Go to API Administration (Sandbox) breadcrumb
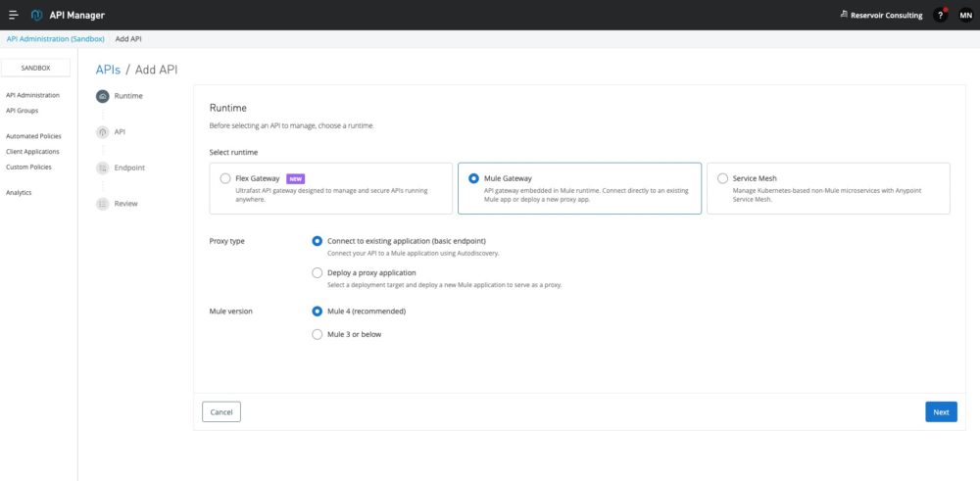Image resolution: width=980 pixels, height=481 pixels. coord(56,39)
